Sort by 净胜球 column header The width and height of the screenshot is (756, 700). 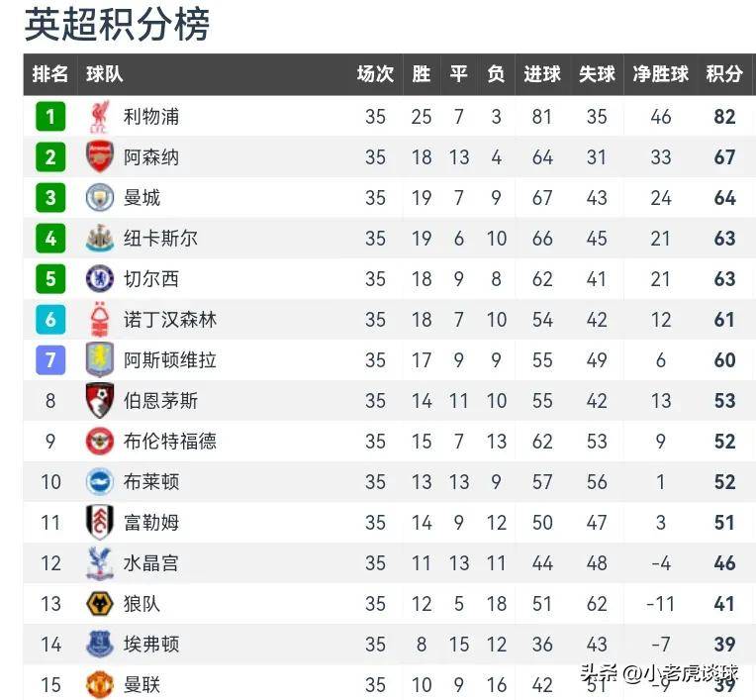point(661,74)
